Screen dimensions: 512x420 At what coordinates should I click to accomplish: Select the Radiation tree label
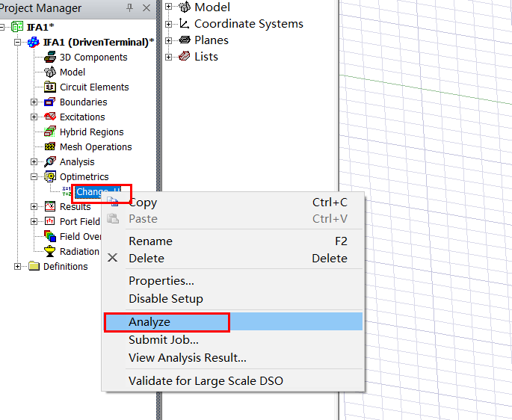(79, 252)
